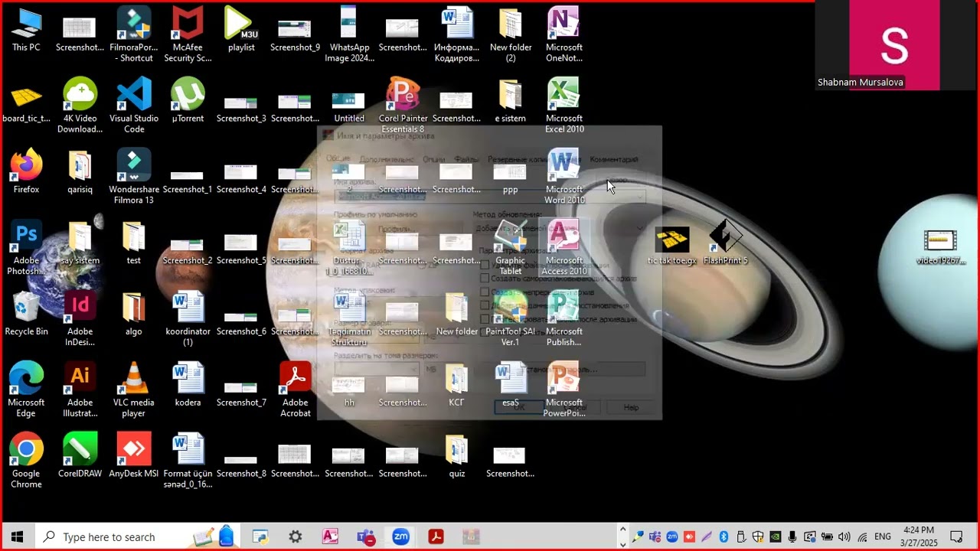Select the AnyDesk MSI installer icon

coord(134,456)
